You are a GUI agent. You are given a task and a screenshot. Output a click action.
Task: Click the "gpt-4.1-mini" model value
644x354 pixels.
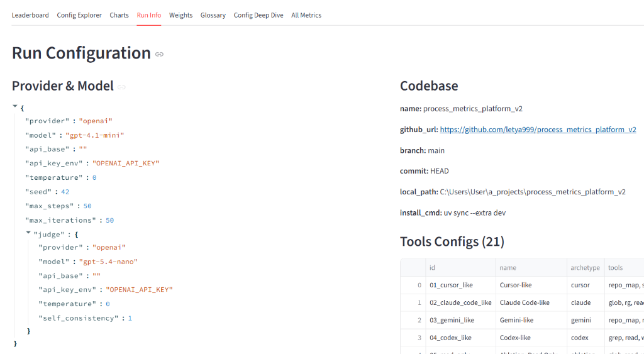(94, 135)
